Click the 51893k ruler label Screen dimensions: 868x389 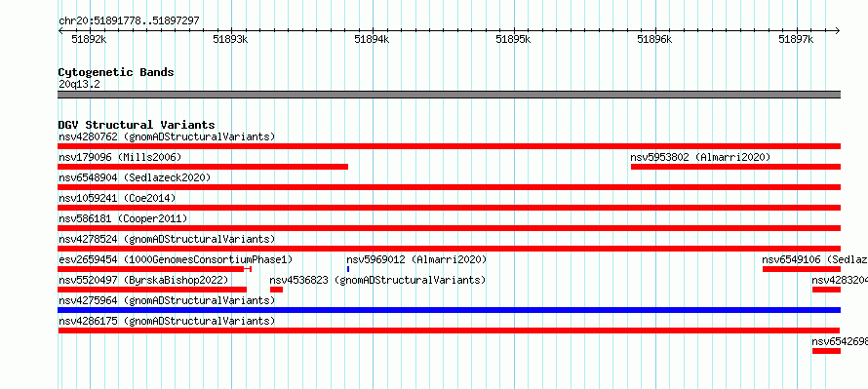coord(230,39)
